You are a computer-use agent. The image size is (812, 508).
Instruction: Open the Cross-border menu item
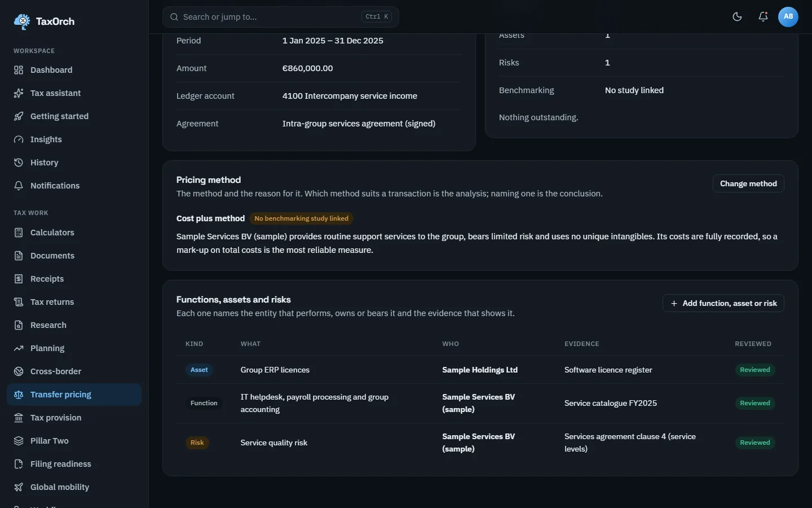click(x=74, y=371)
